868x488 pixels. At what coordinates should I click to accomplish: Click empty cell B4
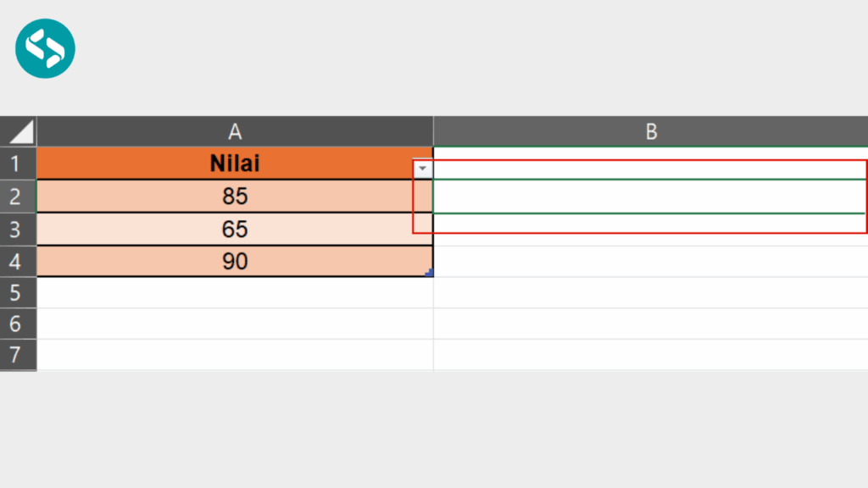coord(650,262)
